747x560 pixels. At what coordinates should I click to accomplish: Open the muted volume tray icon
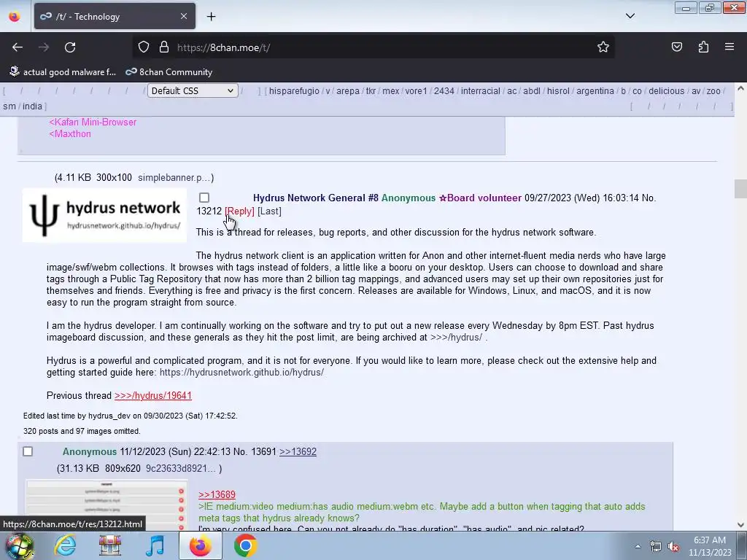point(673,547)
